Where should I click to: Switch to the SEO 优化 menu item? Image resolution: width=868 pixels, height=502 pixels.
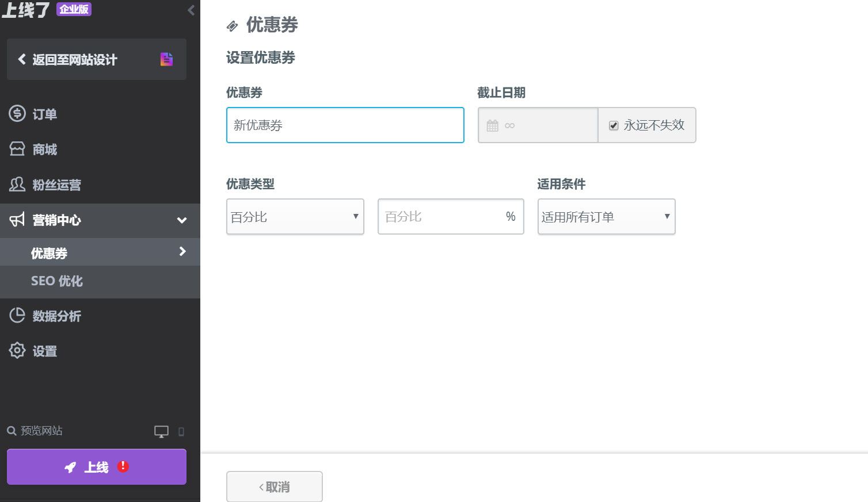(x=56, y=281)
